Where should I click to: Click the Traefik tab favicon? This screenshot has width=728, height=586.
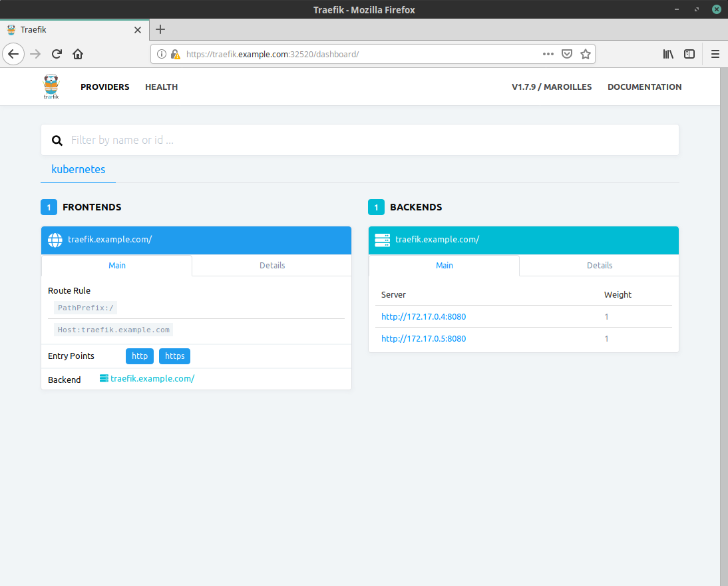11,30
